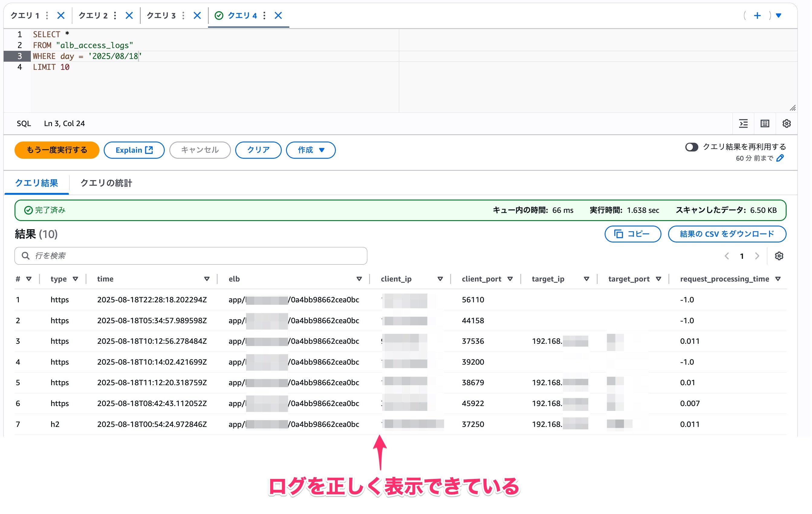Click スキャンしたデータ: 6.50 KB text
The height and width of the screenshot is (514, 812).
tap(726, 210)
